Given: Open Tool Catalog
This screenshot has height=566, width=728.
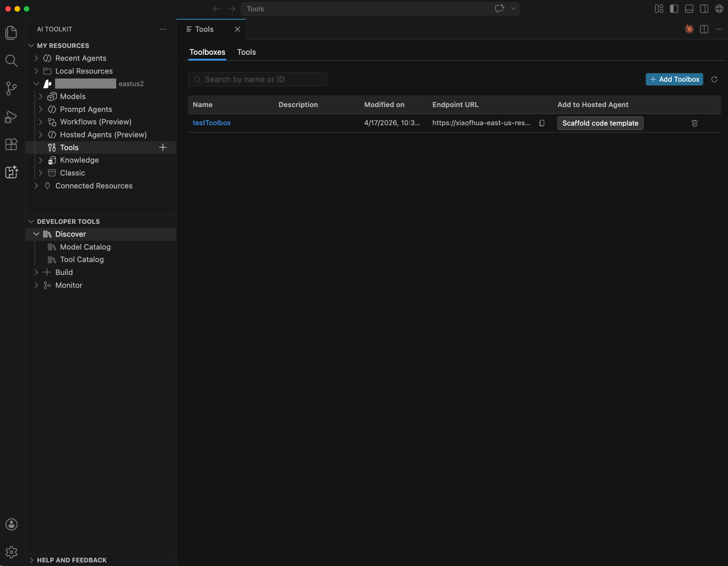Looking at the screenshot, I should click(82, 260).
